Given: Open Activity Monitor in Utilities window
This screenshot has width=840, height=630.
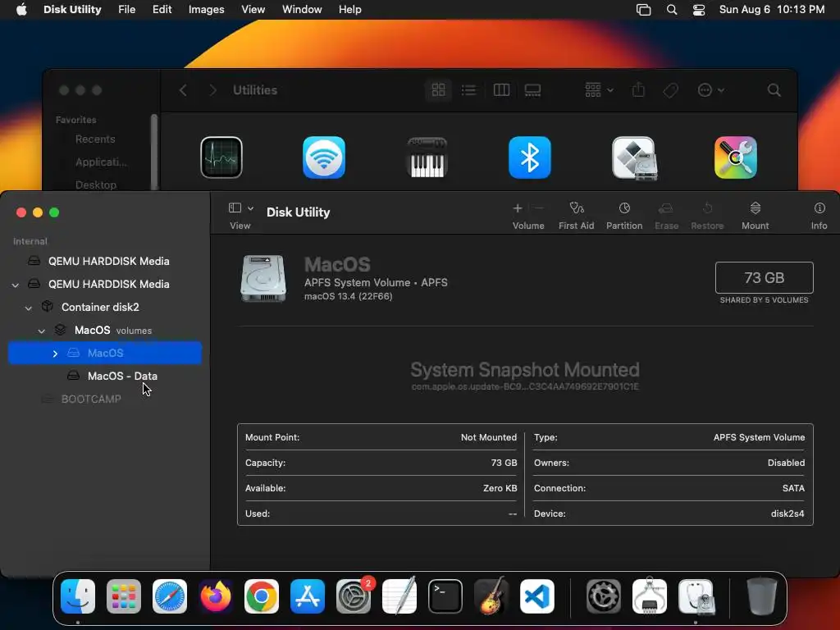Looking at the screenshot, I should pyautogui.click(x=221, y=157).
